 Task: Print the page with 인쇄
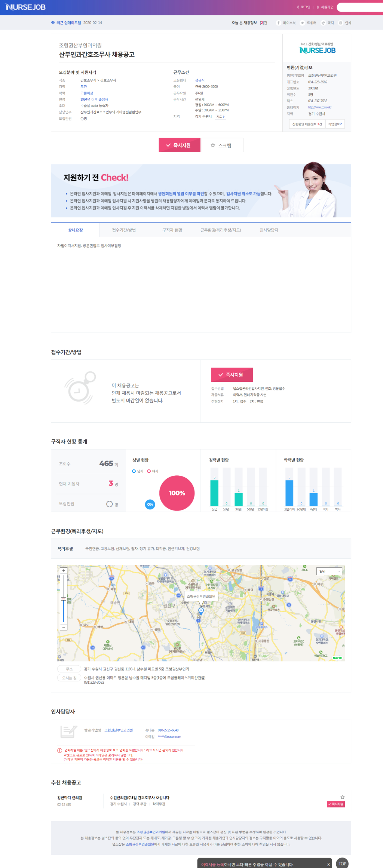pyautogui.click(x=345, y=23)
